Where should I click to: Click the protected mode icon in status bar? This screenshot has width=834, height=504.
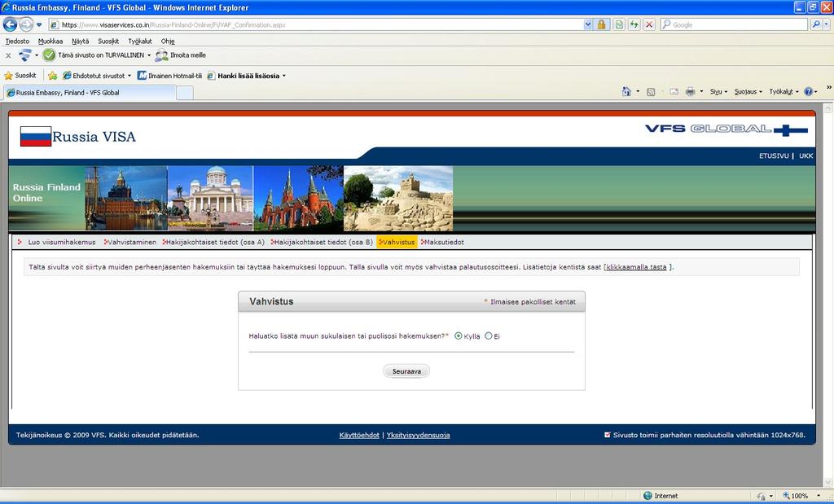(762, 496)
